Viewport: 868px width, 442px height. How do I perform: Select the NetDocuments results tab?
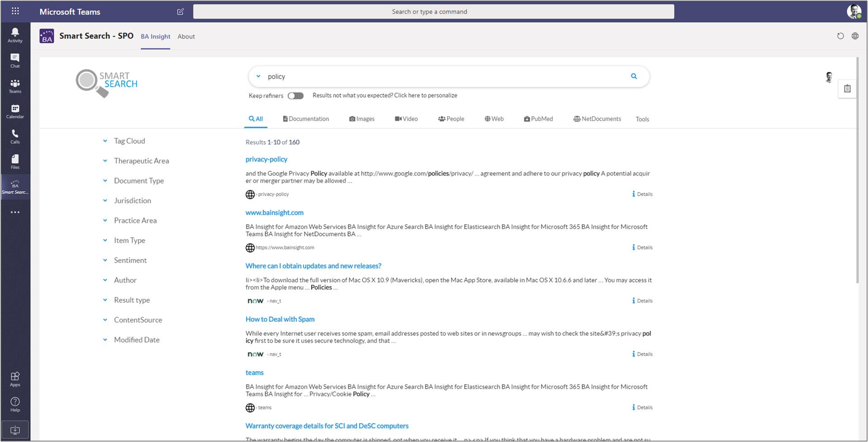pos(597,119)
